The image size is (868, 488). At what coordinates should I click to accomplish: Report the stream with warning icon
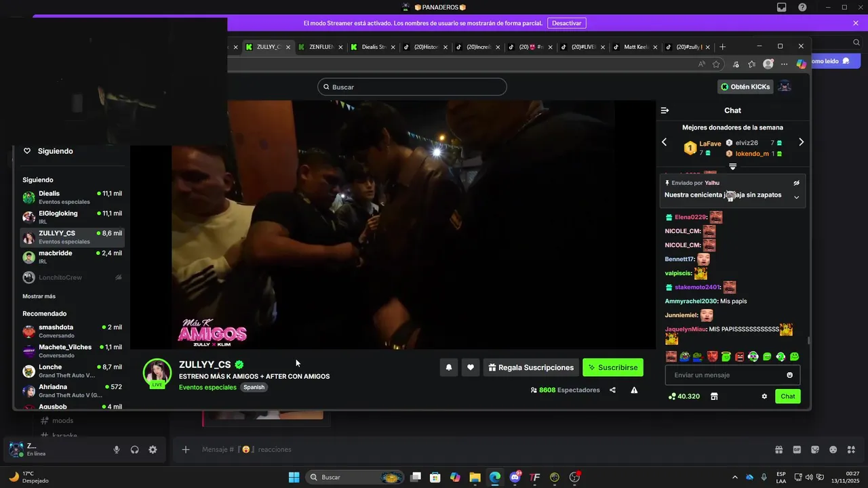coord(634,390)
